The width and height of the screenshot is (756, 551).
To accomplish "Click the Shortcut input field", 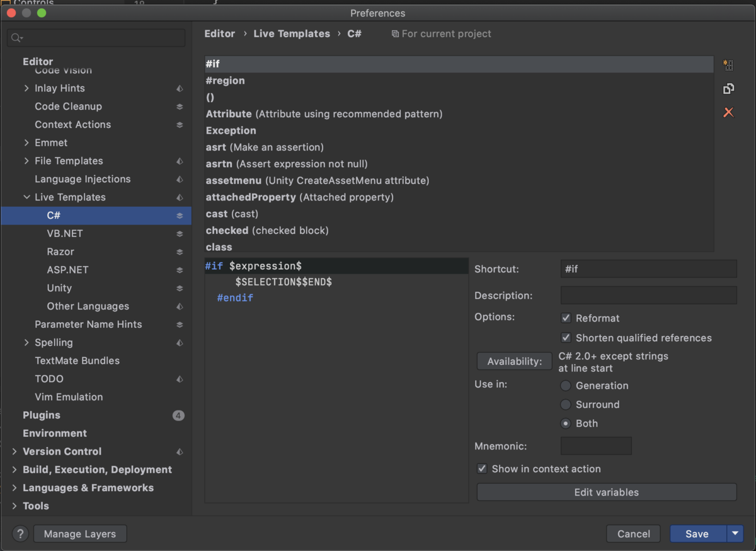I will (x=648, y=269).
